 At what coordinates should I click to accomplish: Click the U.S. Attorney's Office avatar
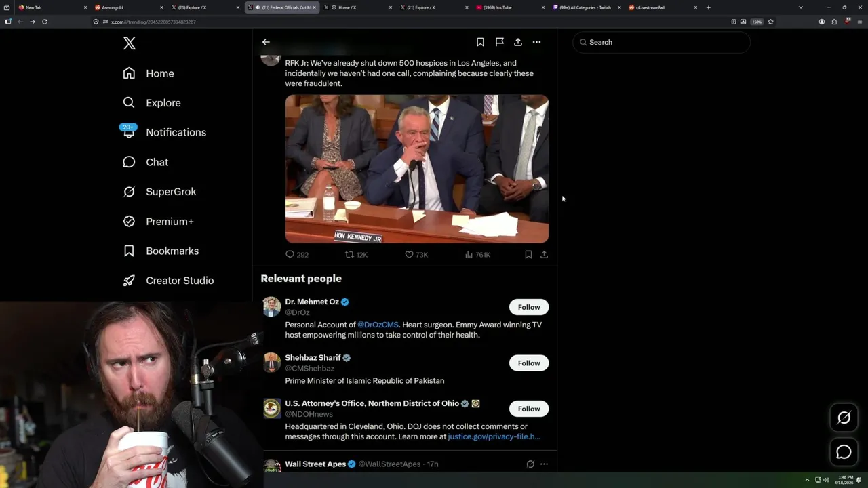click(272, 408)
